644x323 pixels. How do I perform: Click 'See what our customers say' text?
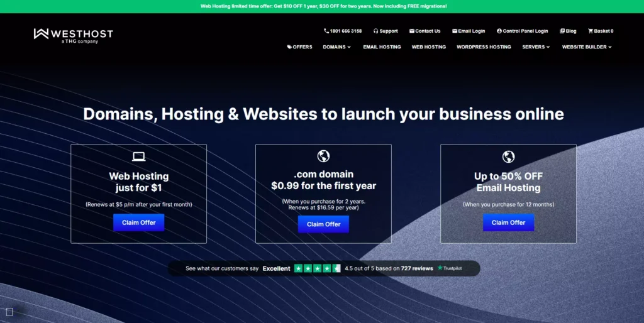(222, 268)
